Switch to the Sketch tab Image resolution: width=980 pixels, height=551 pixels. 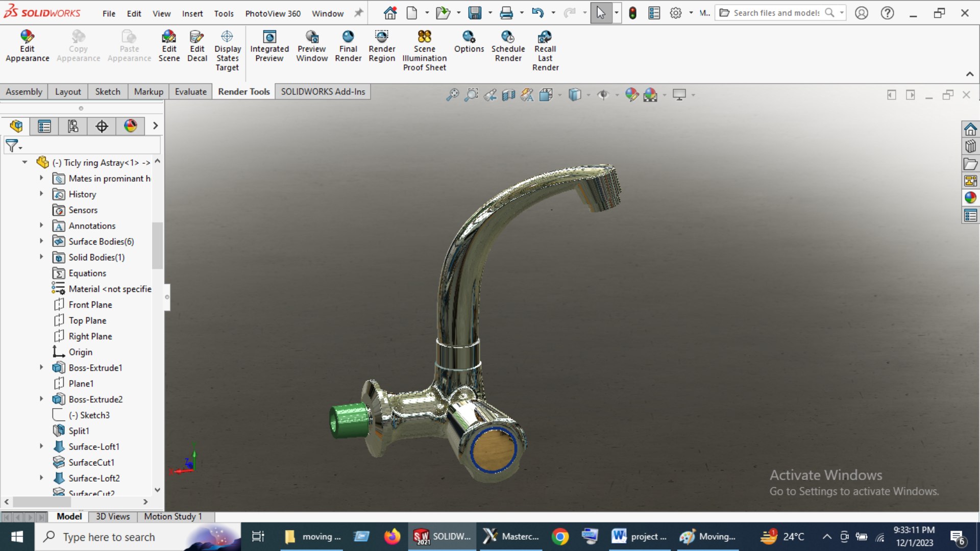108,92
